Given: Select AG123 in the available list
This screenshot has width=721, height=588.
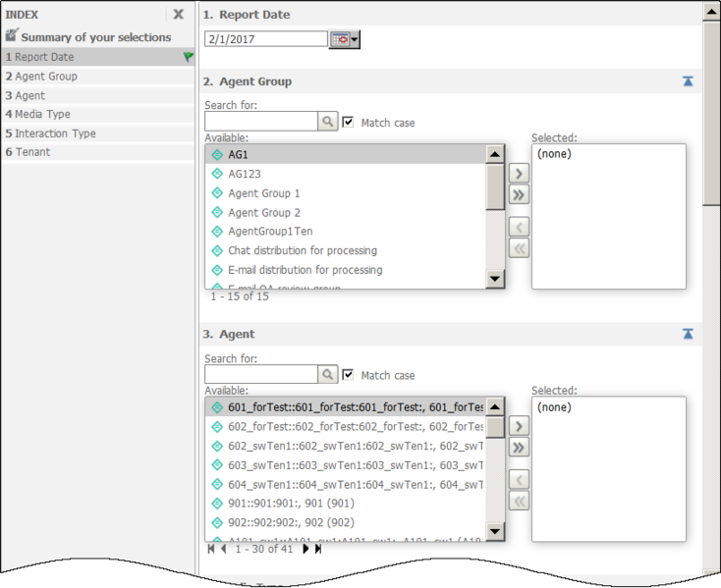Looking at the screenshot, I should point(346,174).
